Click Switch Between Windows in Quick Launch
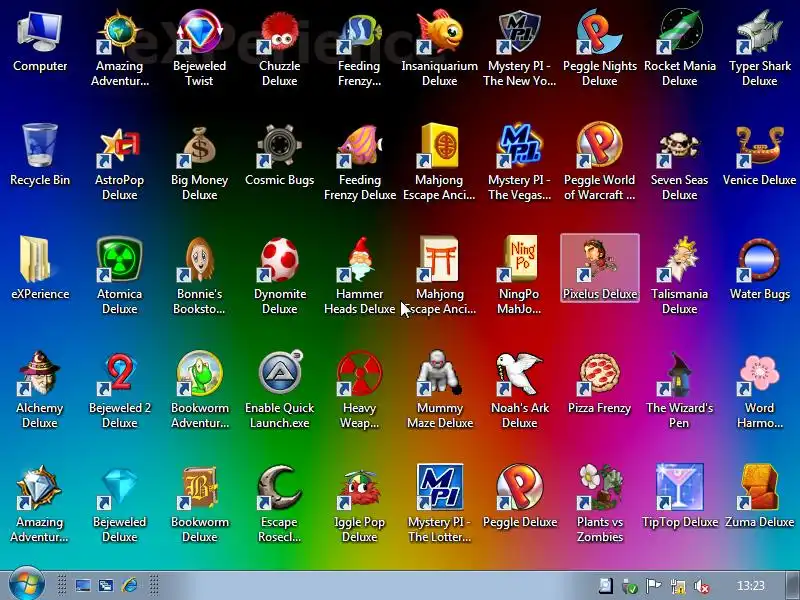 coord(106,585)
